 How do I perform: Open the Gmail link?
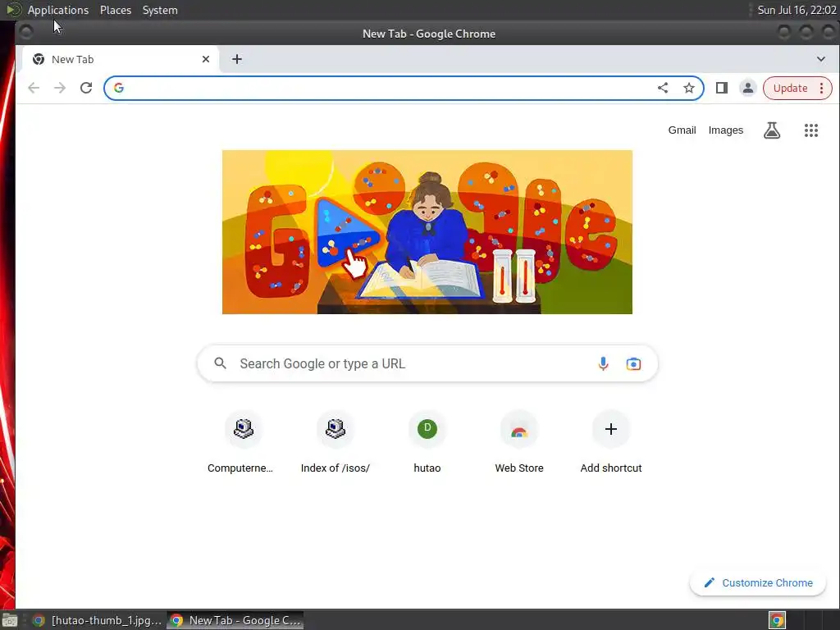point(682,130)
